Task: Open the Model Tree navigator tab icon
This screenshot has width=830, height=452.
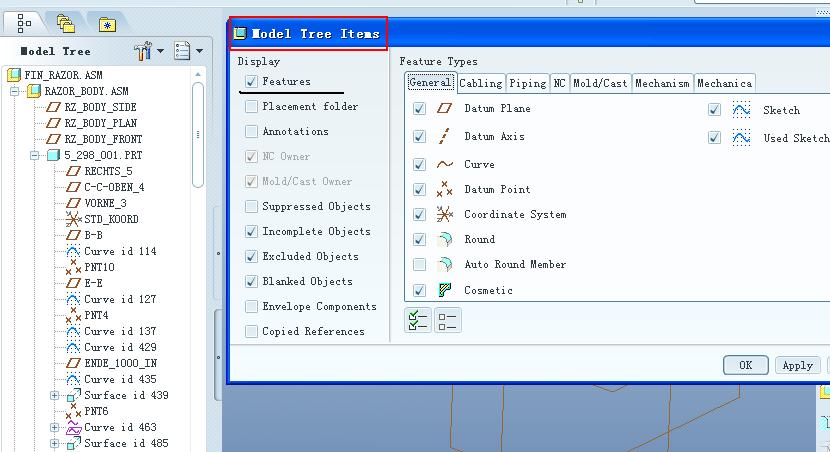Action: 24,23
